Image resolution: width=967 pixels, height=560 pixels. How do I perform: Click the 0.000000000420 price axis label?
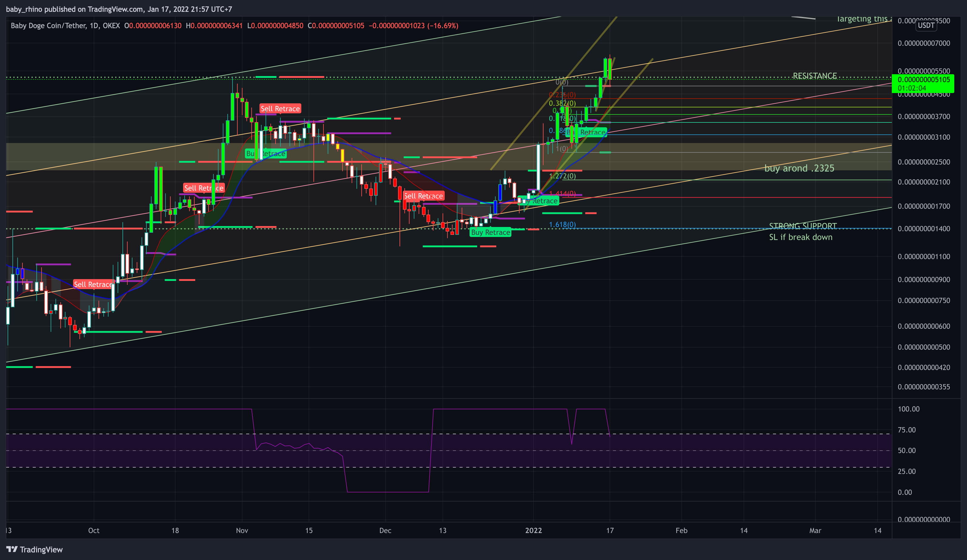coord(924,367)
